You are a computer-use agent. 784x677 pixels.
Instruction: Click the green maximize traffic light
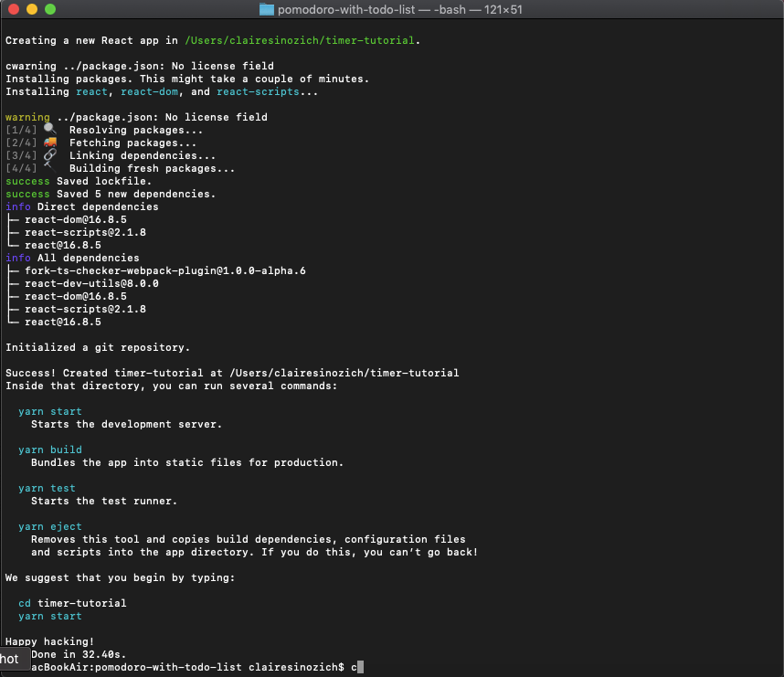point(49,10)
